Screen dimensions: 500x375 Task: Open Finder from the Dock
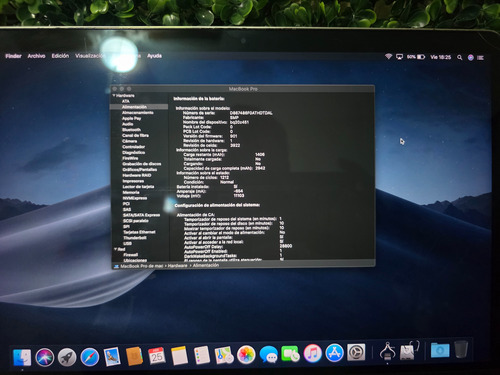pos(22,357)
